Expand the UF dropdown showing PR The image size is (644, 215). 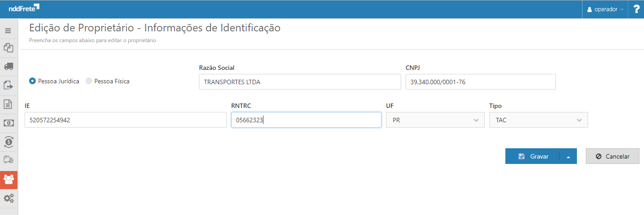pyautogui.click(x=435, y=120)
